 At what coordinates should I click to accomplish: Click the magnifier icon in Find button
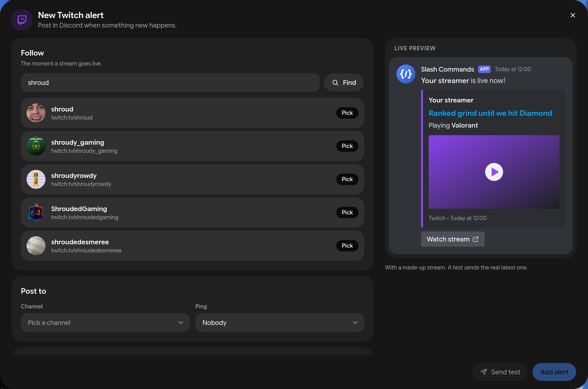coord(335,83)
